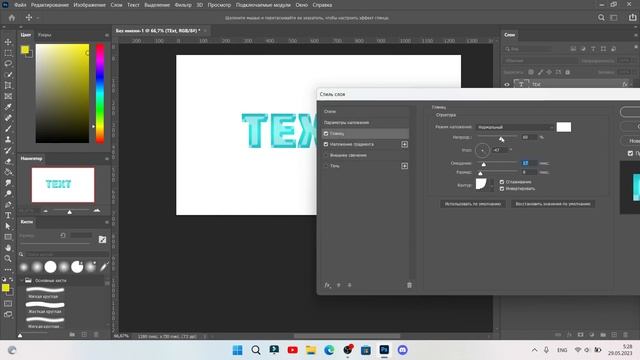Viewport: 640px width, 360px height.
Task: Open the Режим наложения blend dropdown
Action: point(515,127)
